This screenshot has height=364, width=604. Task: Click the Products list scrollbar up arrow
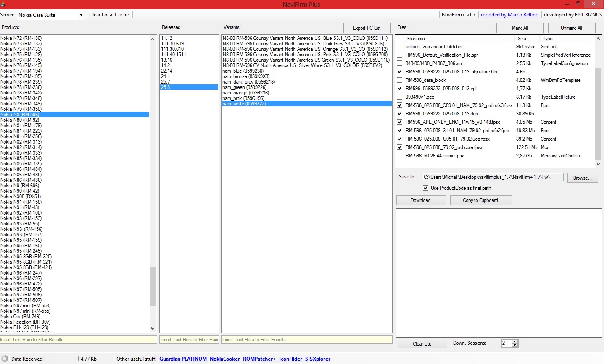(x=153, y=39)
